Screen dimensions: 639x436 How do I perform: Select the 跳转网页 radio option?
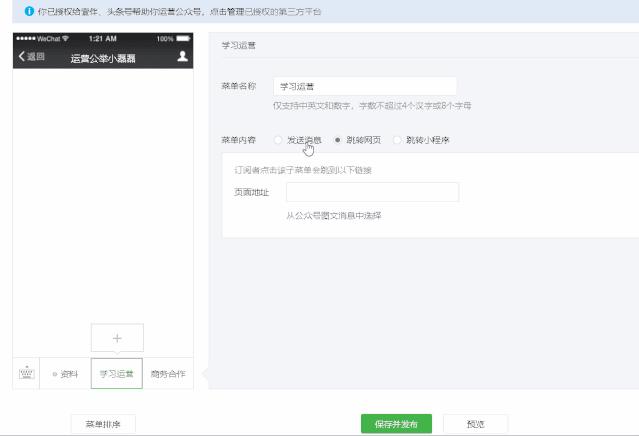pyautogui.click(x=337, y=140)
